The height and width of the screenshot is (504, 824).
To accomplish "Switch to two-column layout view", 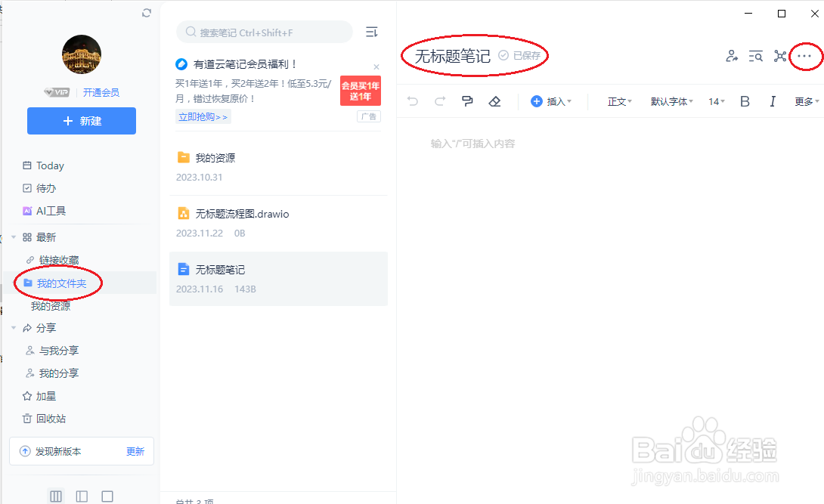I will pos(82,496).
